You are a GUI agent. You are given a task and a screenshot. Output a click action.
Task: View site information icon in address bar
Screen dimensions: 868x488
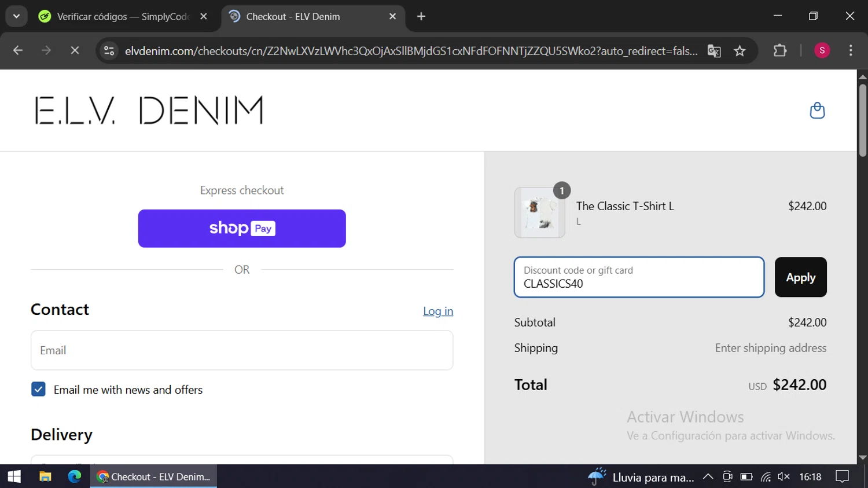109,51
